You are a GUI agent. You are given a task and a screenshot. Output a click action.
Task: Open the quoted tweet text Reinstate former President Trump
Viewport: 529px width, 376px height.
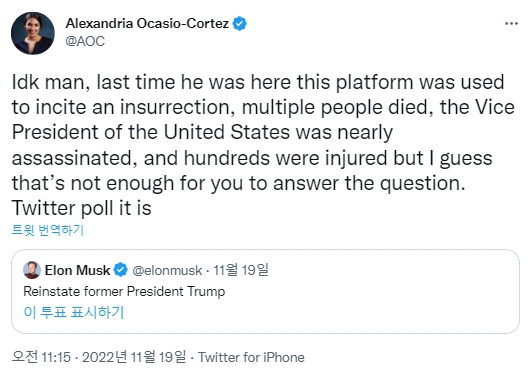click(x=124, y=292)
